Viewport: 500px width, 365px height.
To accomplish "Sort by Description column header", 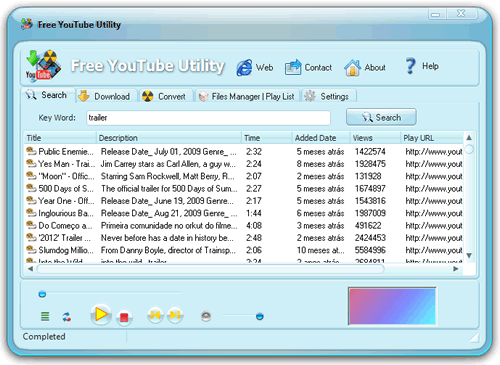I will (169, 138).
